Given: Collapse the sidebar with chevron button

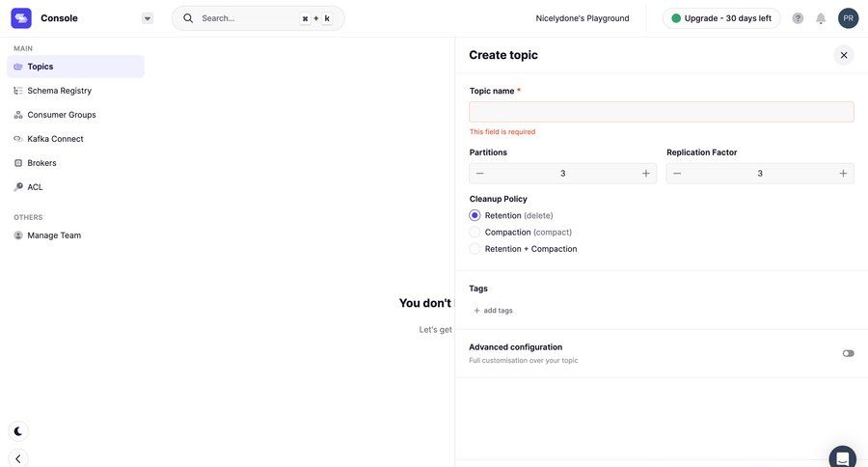Looking at the screenshot, I should tap(18, 458).
